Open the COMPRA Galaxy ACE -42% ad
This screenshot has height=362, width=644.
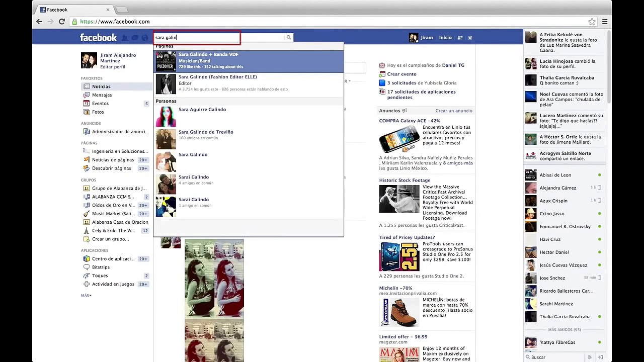(410, 121)
